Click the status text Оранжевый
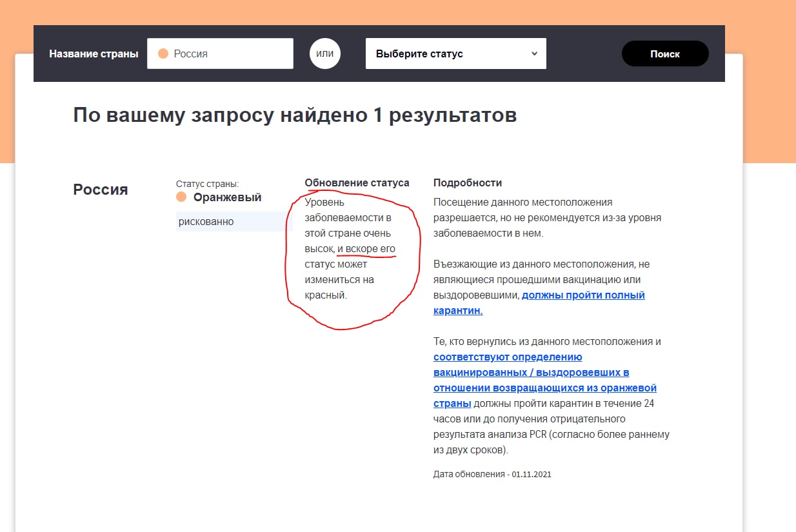 228,197
